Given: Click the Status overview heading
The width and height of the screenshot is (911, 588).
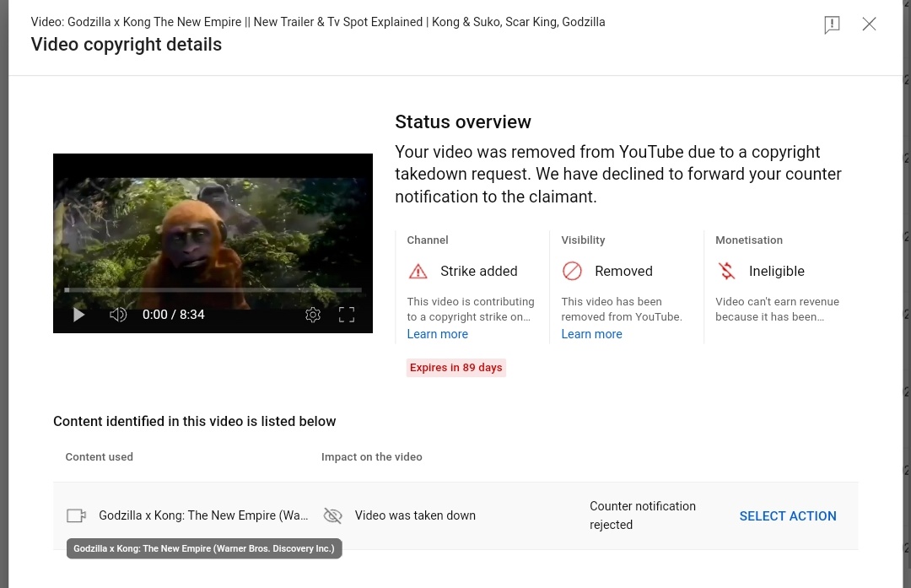Looking at the screenshot, I should click(463, 122).
